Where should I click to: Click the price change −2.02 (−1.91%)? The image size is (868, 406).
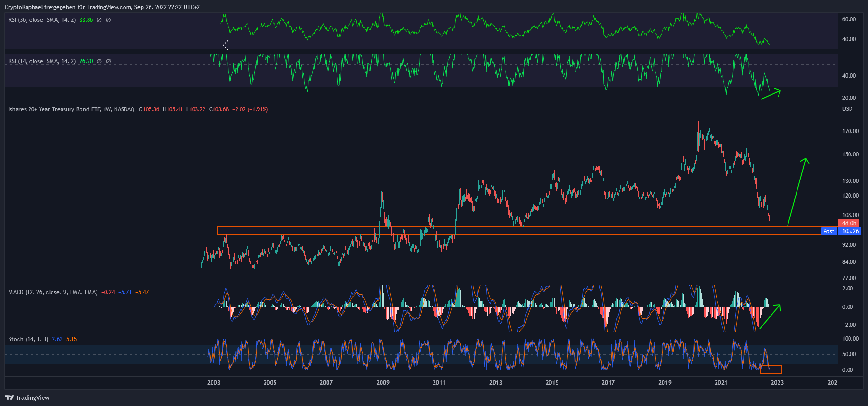click(x=250, y=109)
